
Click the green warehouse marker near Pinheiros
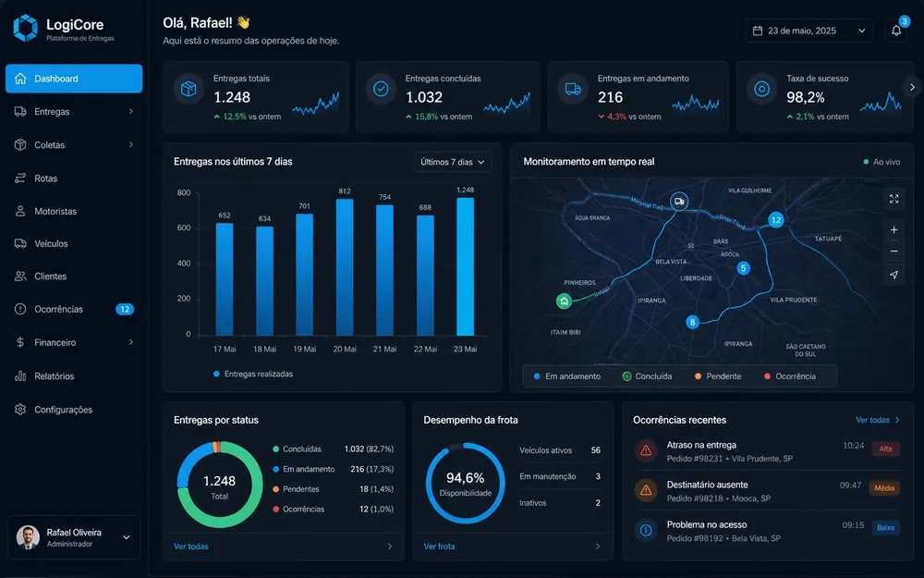(564, 301)
